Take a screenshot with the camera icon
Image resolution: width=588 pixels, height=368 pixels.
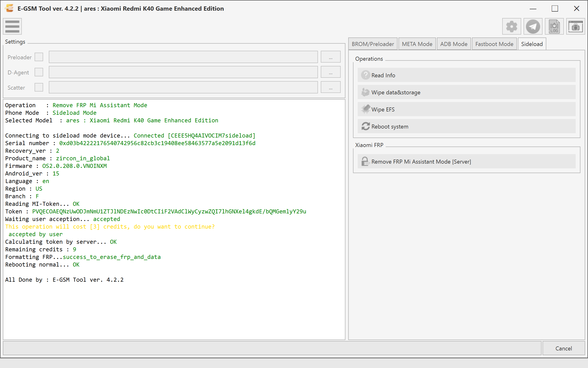pos(575,26)
